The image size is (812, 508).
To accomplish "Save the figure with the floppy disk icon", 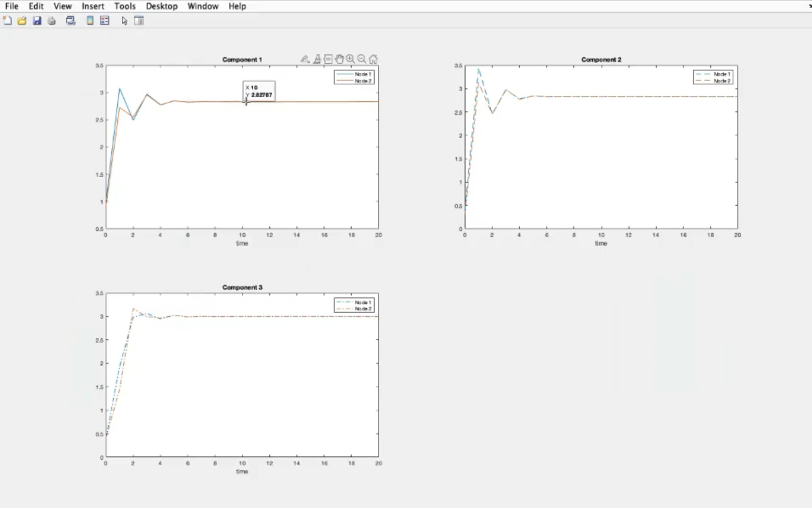I will [x=37, y=21].
